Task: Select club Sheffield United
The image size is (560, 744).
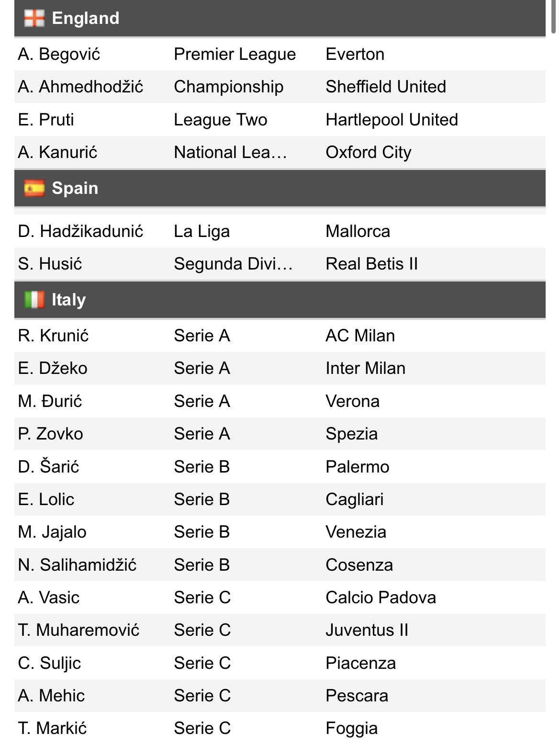Action: (x=386, y=87)
